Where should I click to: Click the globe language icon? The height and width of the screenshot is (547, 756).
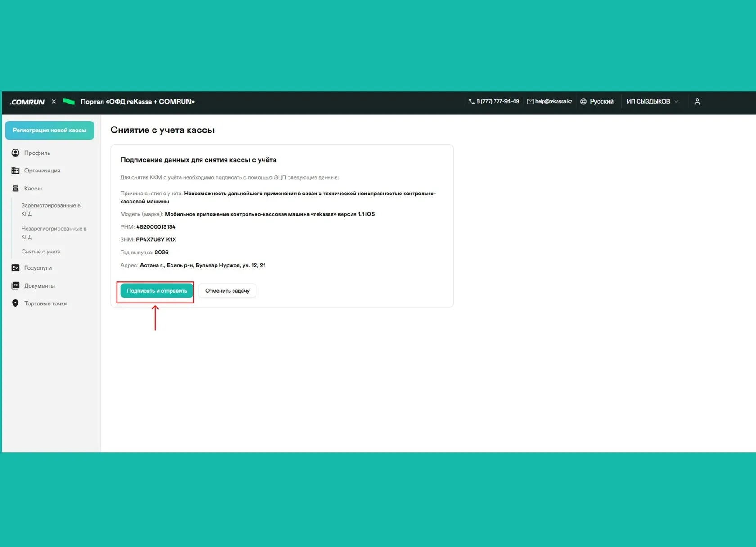pos(584,102)
